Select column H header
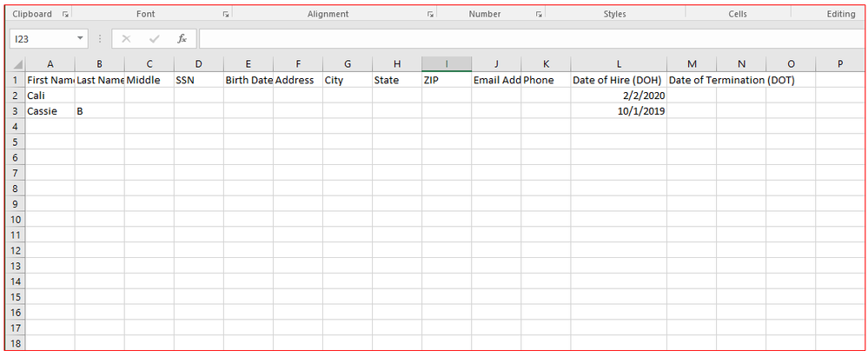This screenshot has width=868, height=357. point(397,64)
